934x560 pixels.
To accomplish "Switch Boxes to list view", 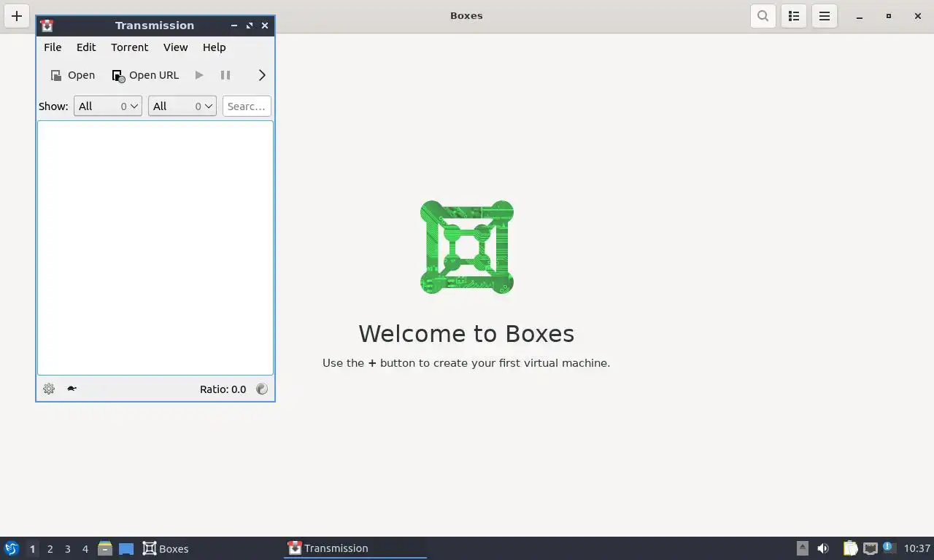I will [794, 16].
